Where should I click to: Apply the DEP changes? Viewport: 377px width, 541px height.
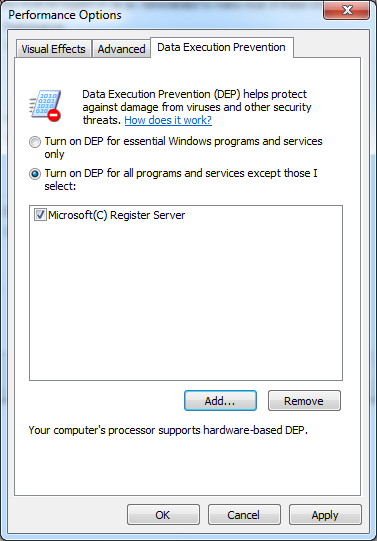pyautogui.click(x=325, y=515)
